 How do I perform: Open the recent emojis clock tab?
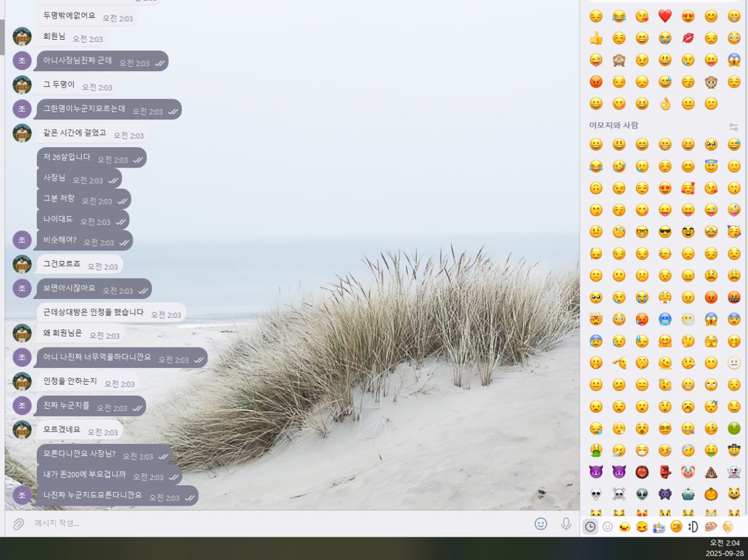(590, 527)
